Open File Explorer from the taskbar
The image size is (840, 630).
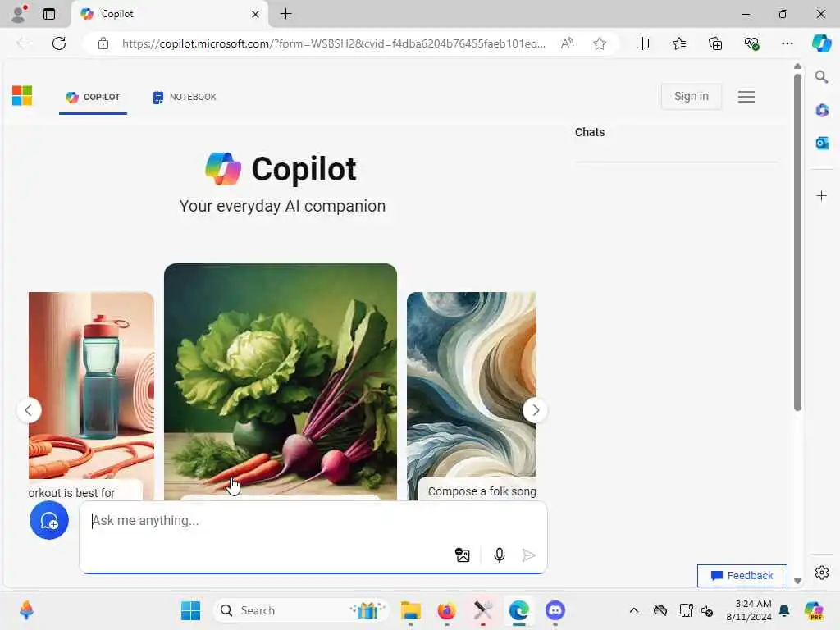[411, 610]
